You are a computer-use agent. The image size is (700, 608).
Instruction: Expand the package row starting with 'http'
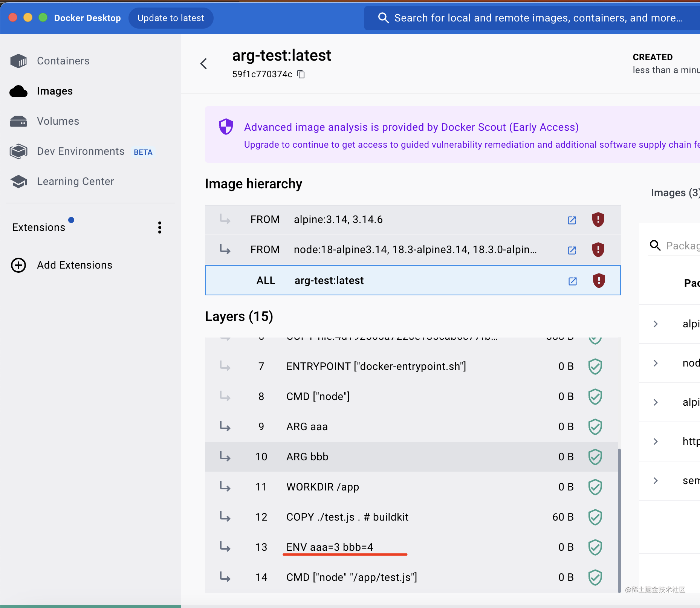656,441
